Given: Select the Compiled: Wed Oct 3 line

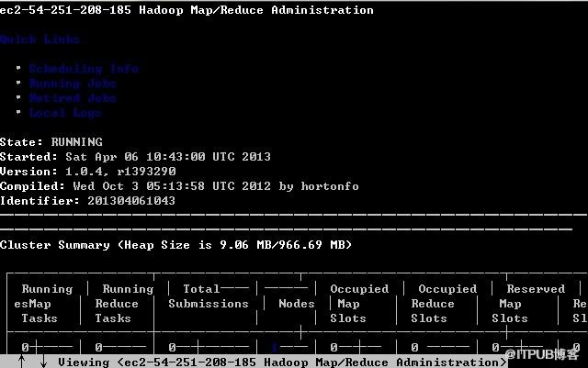Looking at the screenshot, I should point(179,186).
